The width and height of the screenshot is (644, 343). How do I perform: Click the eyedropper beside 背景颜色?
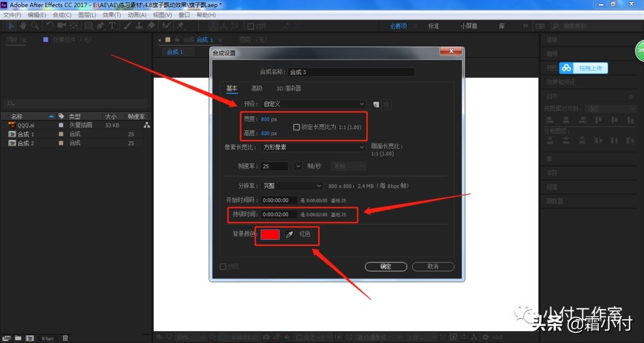click(289, 233)
